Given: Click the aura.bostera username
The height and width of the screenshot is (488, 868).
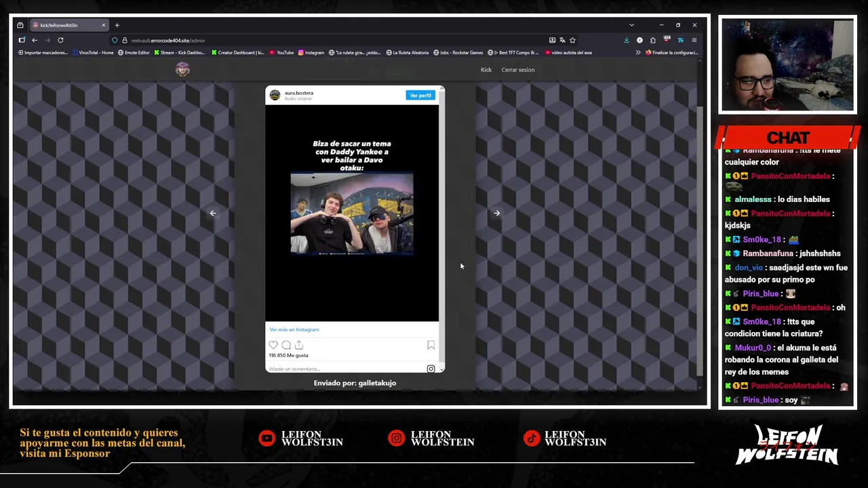Looking at the screenshot, I should coord(299,93).
